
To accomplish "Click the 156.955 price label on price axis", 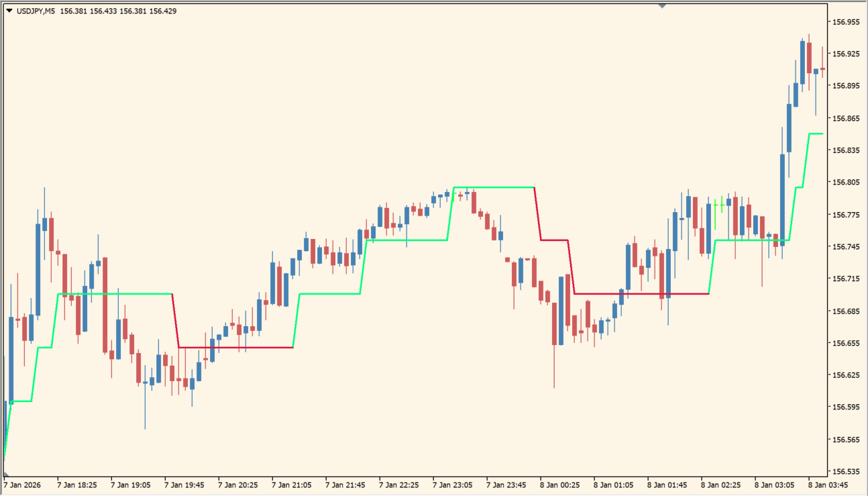I will [x=845, y=22].
